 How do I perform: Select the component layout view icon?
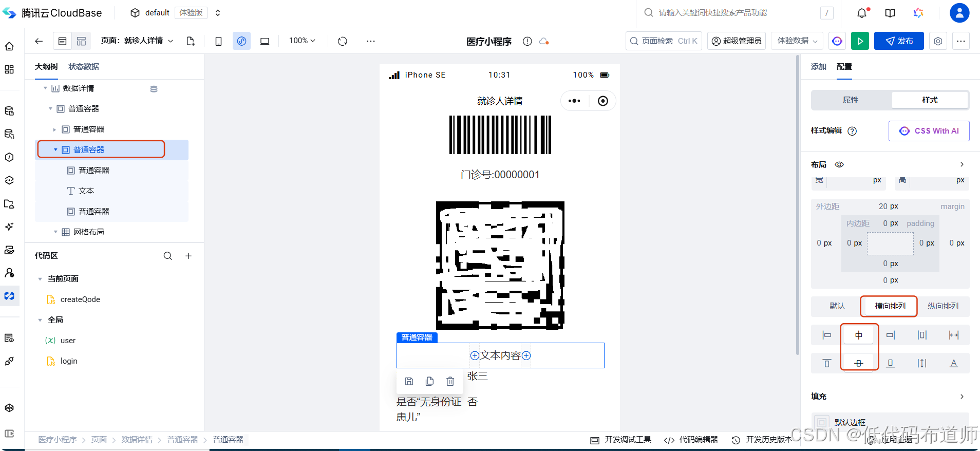click(81, 41)
